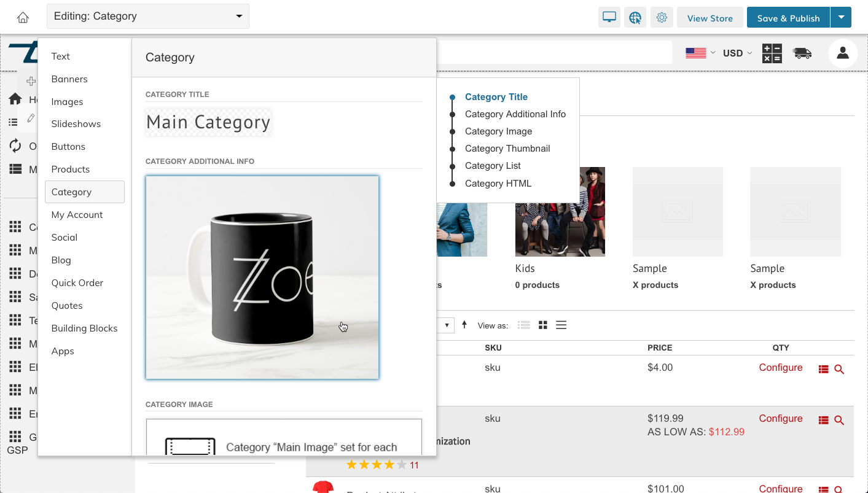Image resolution: width=868 pixels, height=493 pixels.
Task: Select Products in the widget menu
Action: (71, 169)
